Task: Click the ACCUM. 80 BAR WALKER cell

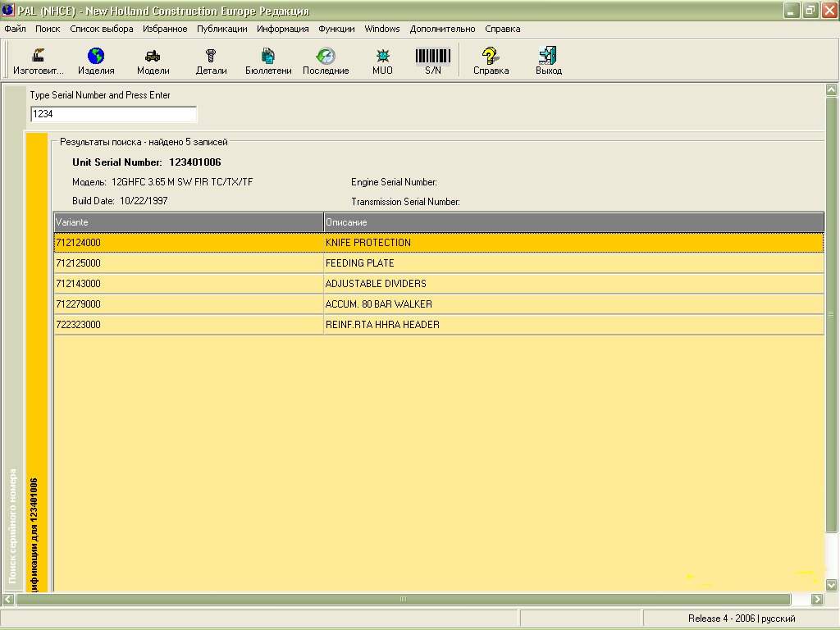Action: tap(573, 304)
